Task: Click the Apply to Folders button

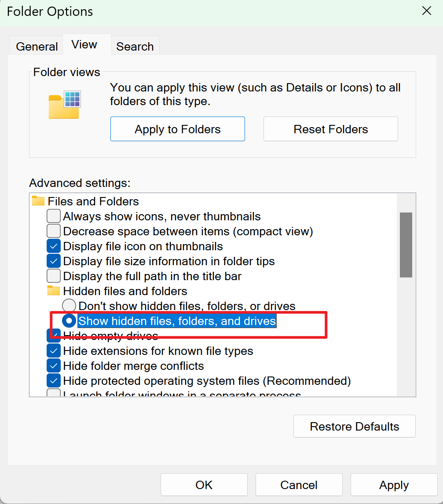Action: click(x=177, y=129)
